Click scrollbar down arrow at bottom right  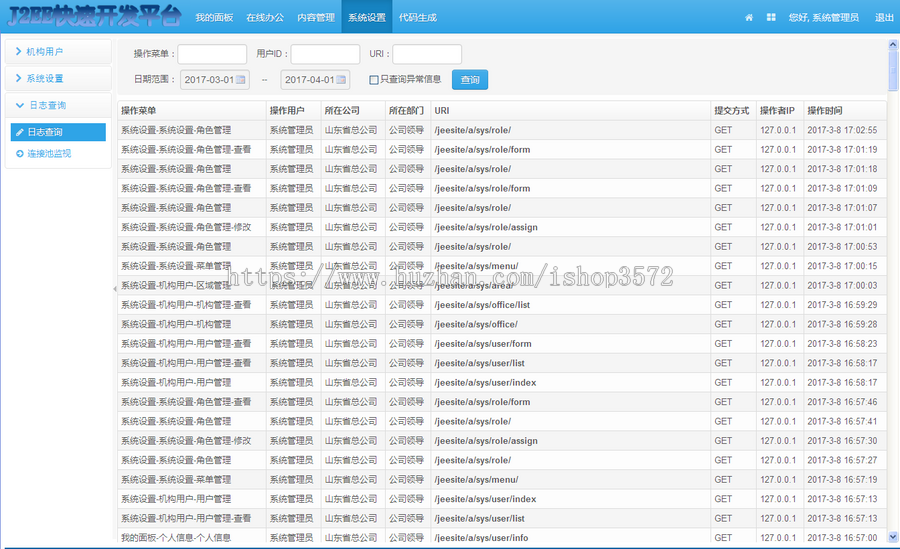tap(893, 537)
